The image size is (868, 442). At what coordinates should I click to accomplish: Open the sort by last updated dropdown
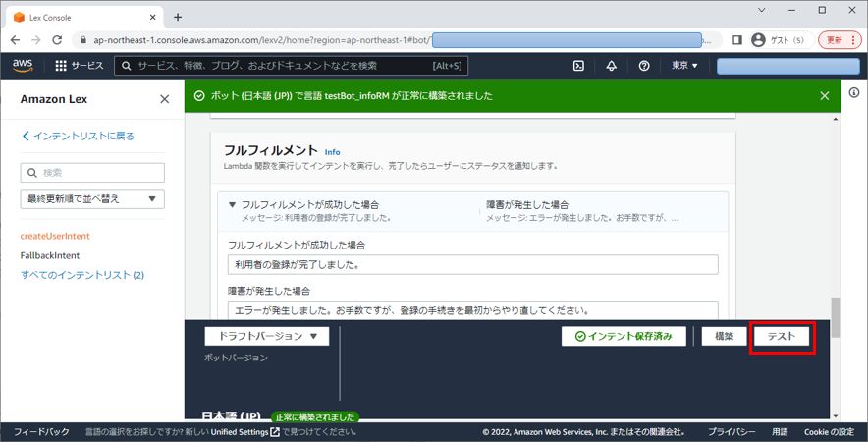92,198
